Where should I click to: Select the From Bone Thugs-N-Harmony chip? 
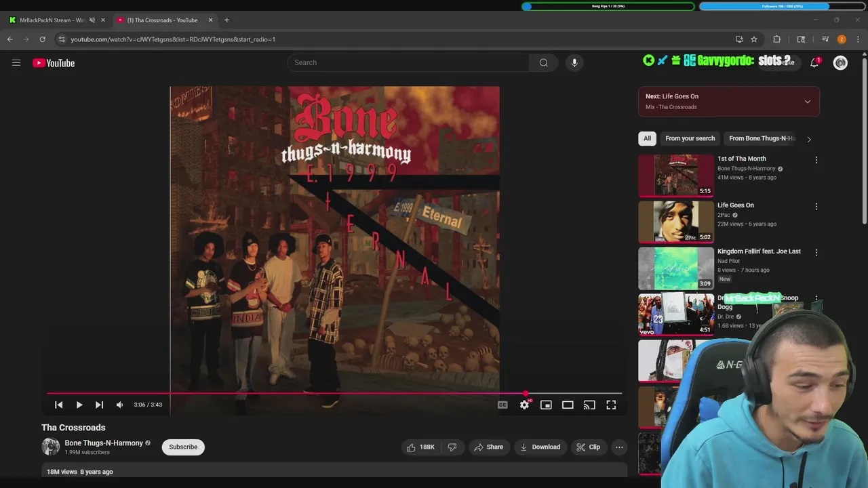tap(762, 138)
